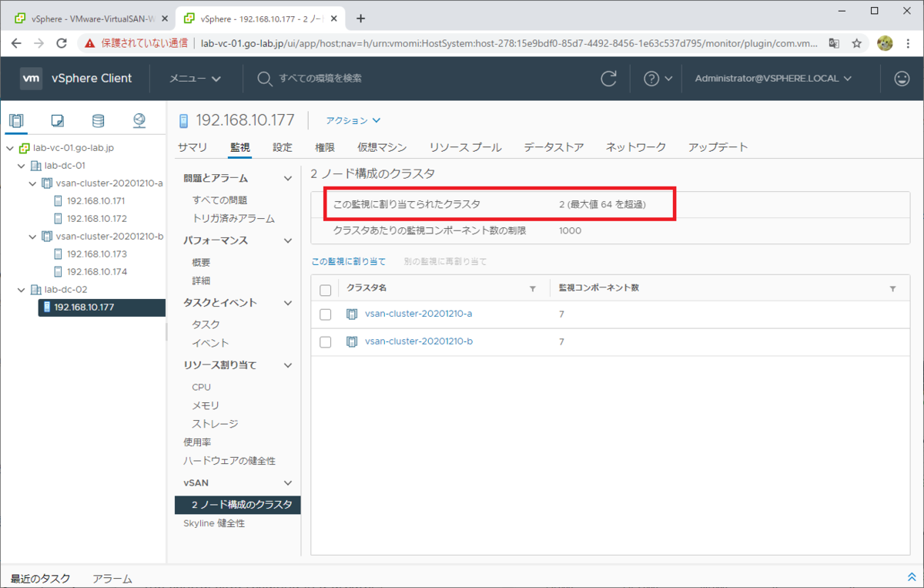Open the vsan-cluster-20201210-b link in table
924x588 pixels.
tap(419, 341)
